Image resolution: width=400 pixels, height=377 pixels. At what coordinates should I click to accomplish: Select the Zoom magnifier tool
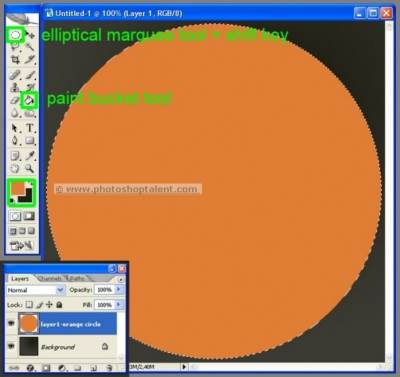click(x=30, y=168)
